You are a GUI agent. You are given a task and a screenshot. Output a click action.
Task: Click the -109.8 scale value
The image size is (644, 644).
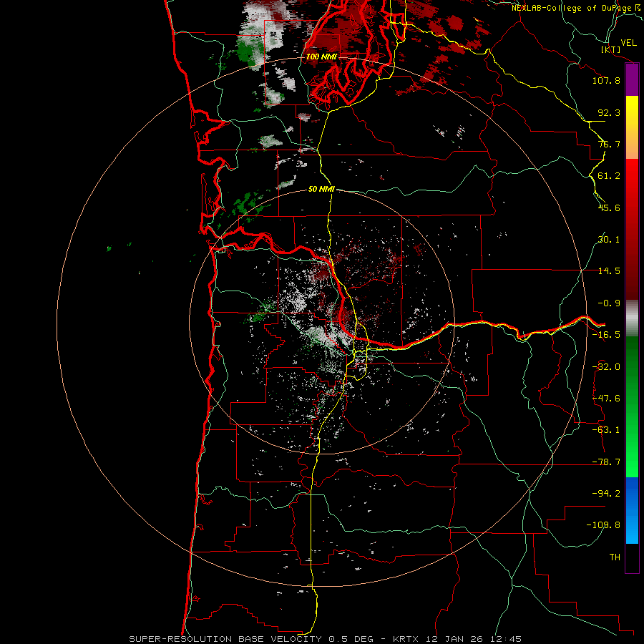(x=603, y=525)
